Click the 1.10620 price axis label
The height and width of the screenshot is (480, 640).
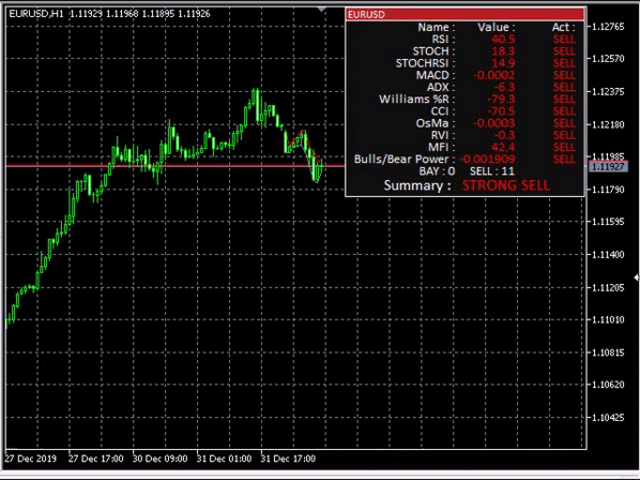point(608,384)
